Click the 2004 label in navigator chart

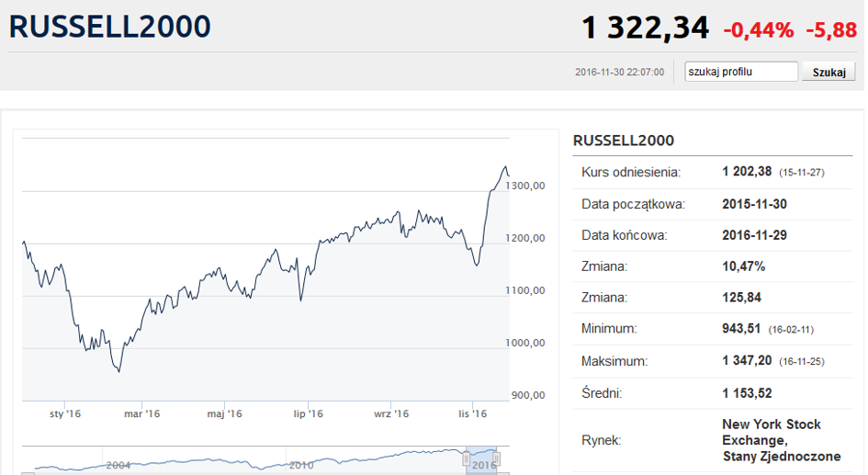point(118,465)
